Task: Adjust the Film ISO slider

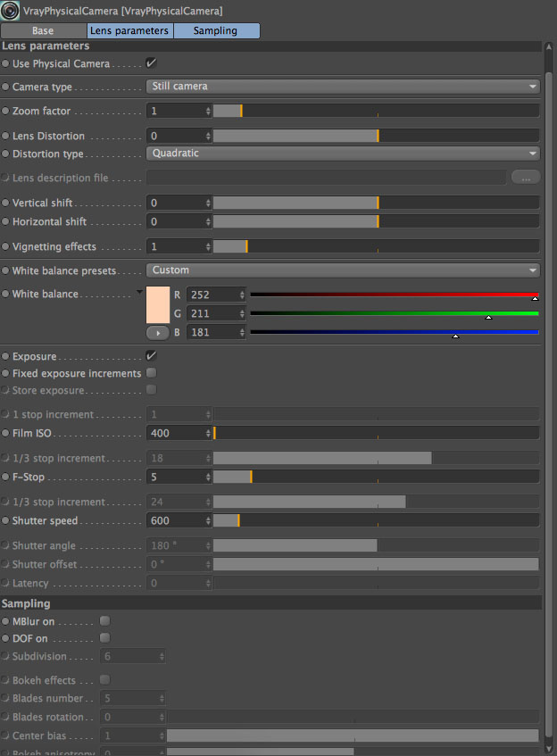Action: (376, 434)
